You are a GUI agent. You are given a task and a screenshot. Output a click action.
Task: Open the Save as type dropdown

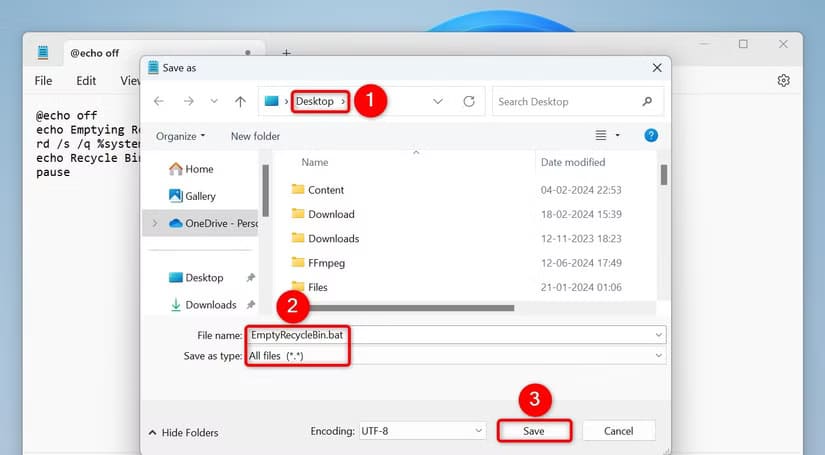455,356
